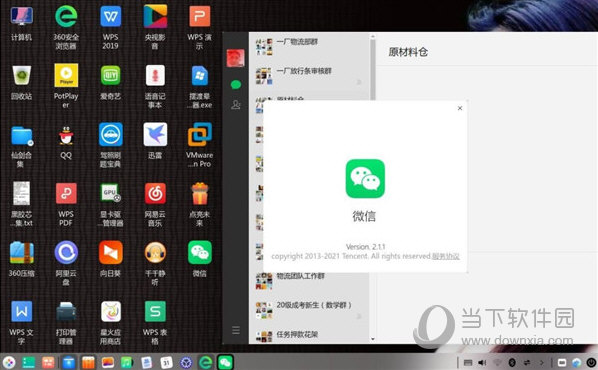Screen dimensions: 598x370
Task: Click the power button in the taskbar
Action: [x=591, y=363]
